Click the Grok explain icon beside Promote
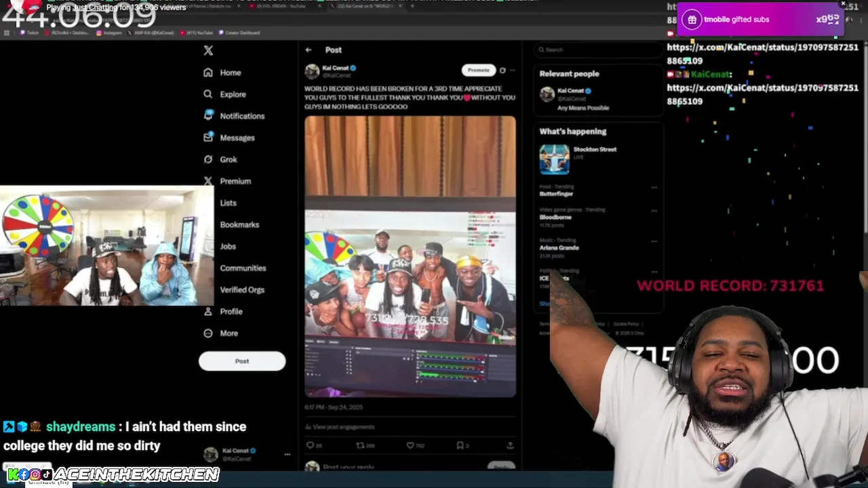 tap(502, 70)
